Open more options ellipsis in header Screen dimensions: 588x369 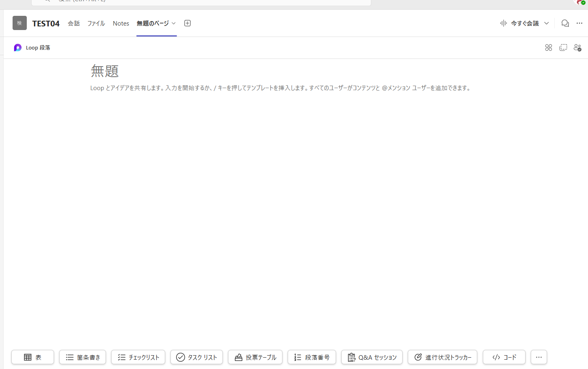tap(579, 24)
